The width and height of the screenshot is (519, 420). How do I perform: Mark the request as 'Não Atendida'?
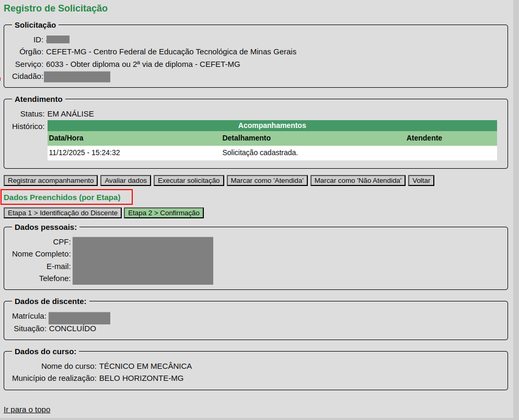tap(358, 180)
